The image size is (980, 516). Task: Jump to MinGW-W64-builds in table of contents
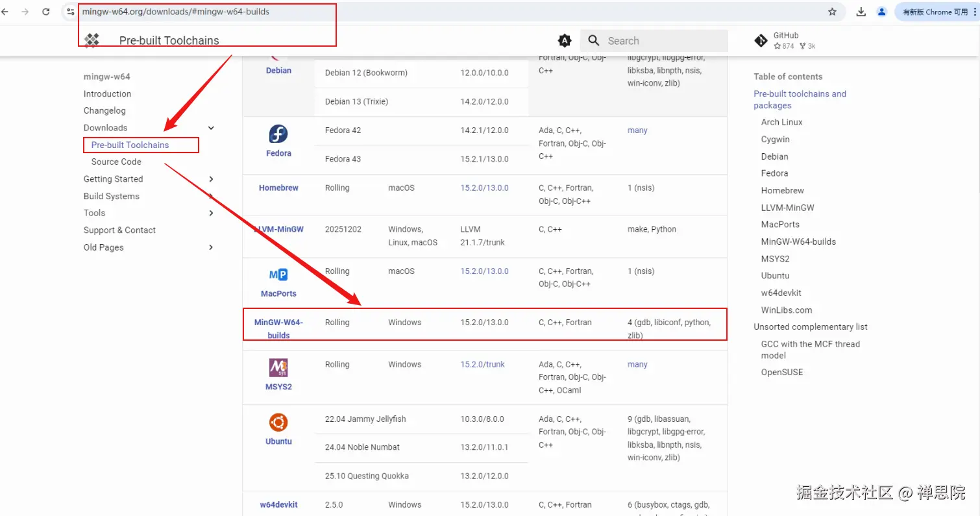pyautogui.click(x=798, y=241)
